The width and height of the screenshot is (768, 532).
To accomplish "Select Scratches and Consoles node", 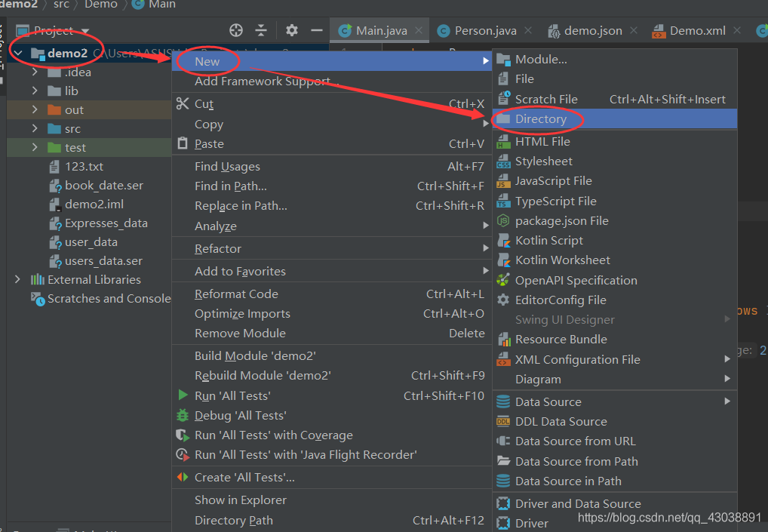I will click(x=101, y=298).
